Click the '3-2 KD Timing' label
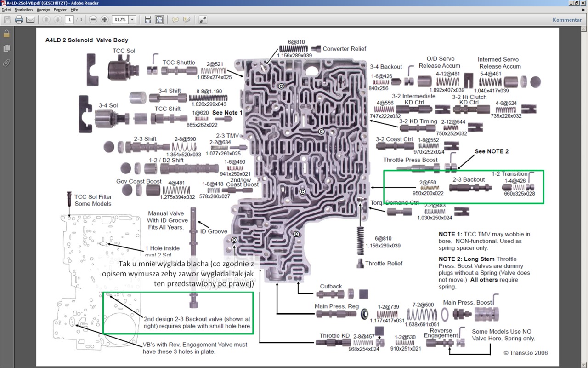588x368 pixels. tap(418, 121)
